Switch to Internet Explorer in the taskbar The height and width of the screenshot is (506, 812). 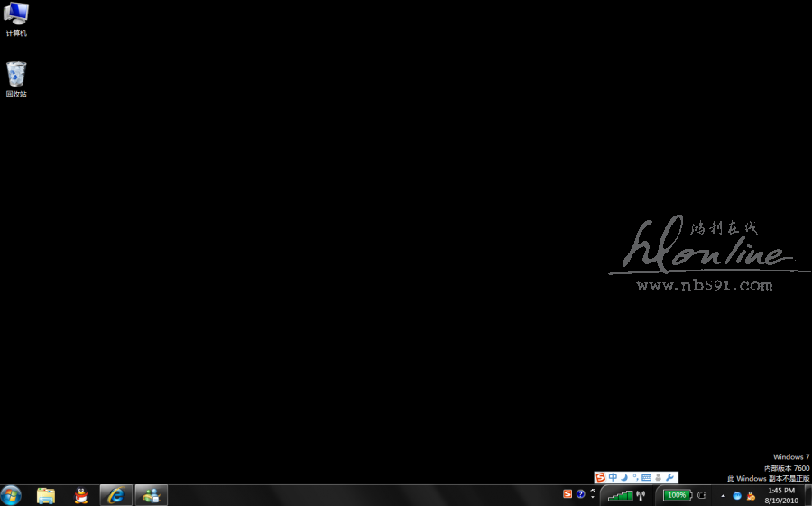pyautogui.click(x=115, y=495)
